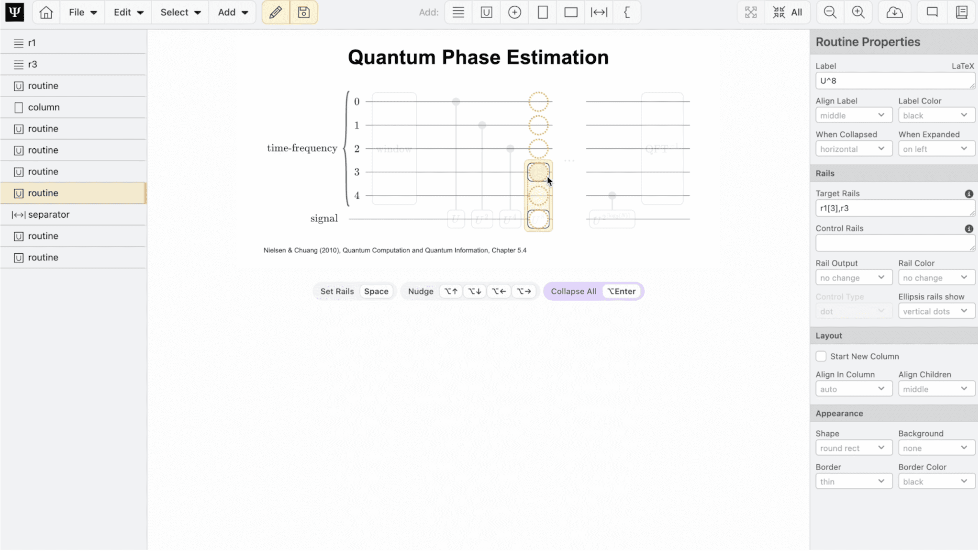Add a brace with the curly-brace icon

627,12
